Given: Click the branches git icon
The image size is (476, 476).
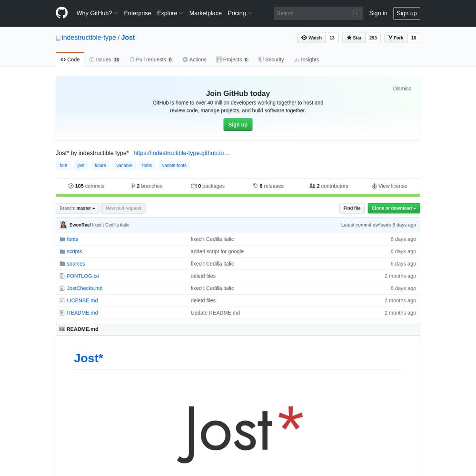Looking at the screenshot, I should coord(133,186).
